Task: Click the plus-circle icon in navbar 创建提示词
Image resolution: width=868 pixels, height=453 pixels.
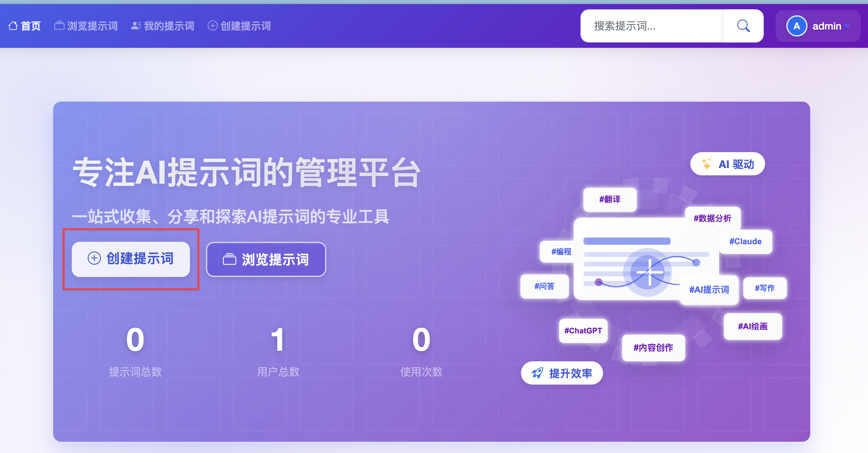Action: tap(213, 26)
